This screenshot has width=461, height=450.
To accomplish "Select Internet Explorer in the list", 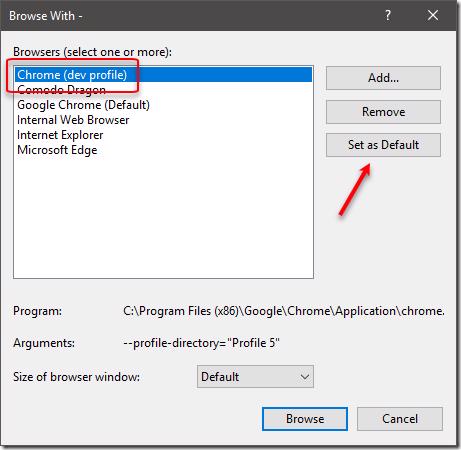I will [163, 135].
